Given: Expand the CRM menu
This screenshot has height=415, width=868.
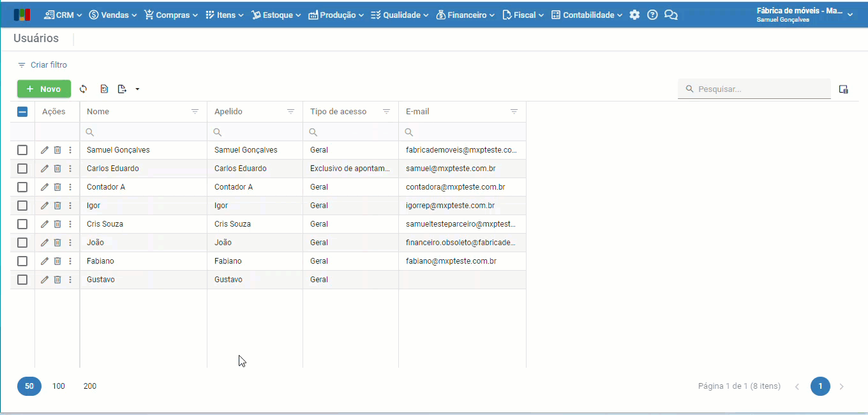Looking at the screenshot, I should (62, 14).
